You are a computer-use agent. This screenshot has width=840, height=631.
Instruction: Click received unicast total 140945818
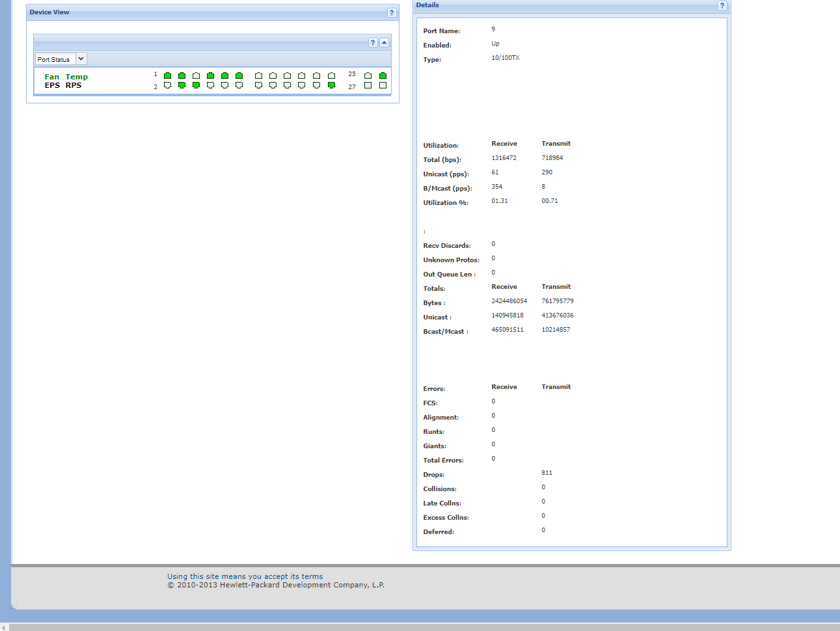point(508,315)
